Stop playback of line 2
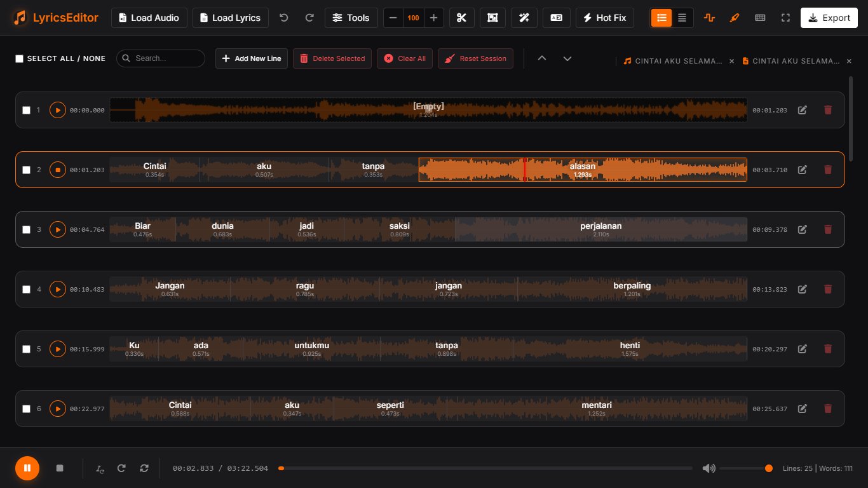The height and width of the screenshot is (488, 868). click(x=58, y=170)
